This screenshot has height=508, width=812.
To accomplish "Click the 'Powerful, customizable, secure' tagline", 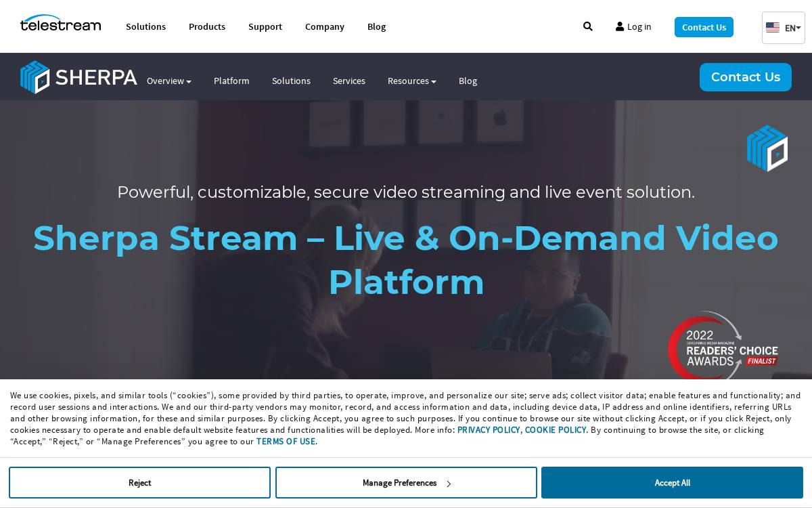I will click(x=406, y=192).
